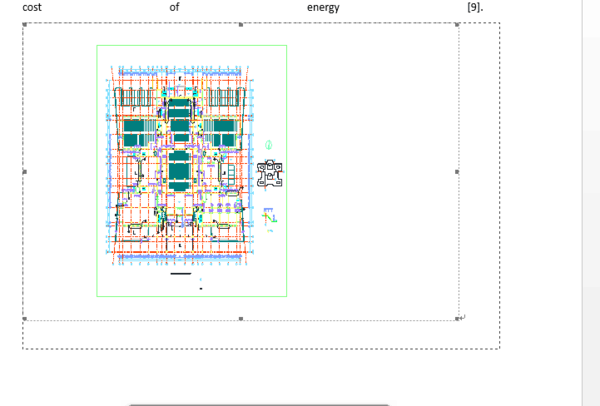Click the middle-left selection handle of the object
The image size is (600, 406).
tap(24, 172)
